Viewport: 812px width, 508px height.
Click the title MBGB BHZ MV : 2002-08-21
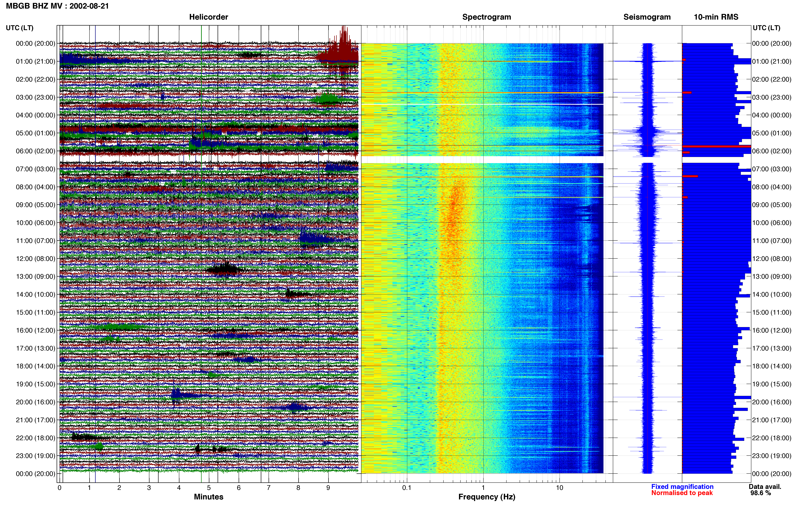pyautogui.click(x=57, y=6)
